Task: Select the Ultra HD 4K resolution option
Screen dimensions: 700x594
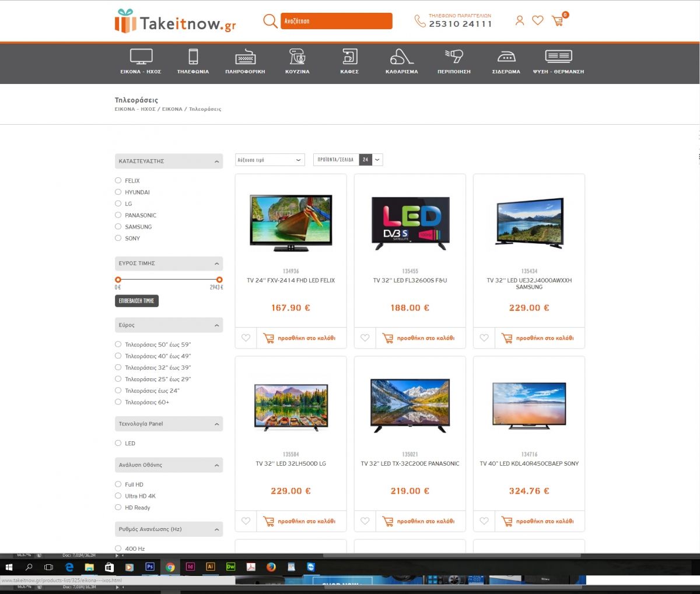Action: pyautogui.click(x=118, y=496)
